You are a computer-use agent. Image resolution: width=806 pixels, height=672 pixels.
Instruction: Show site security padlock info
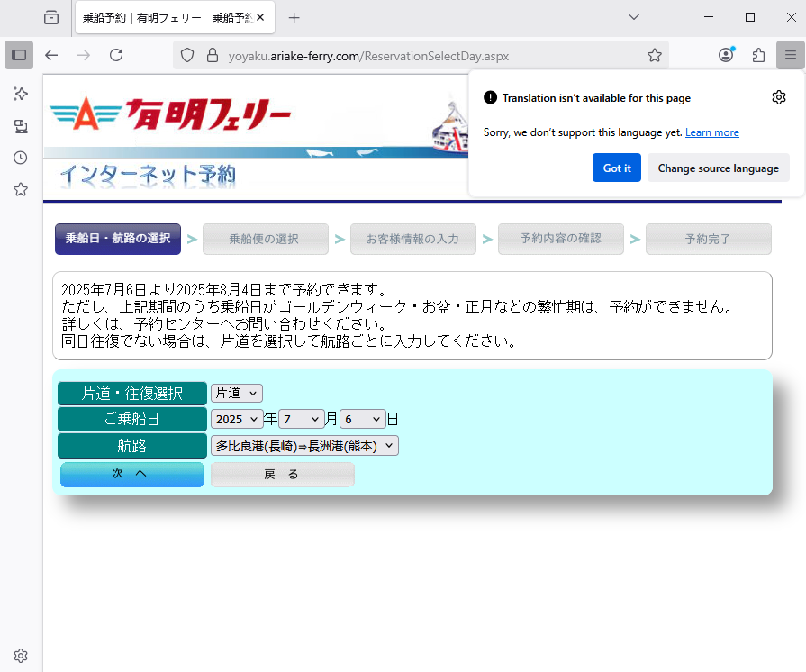pos(213,55)
